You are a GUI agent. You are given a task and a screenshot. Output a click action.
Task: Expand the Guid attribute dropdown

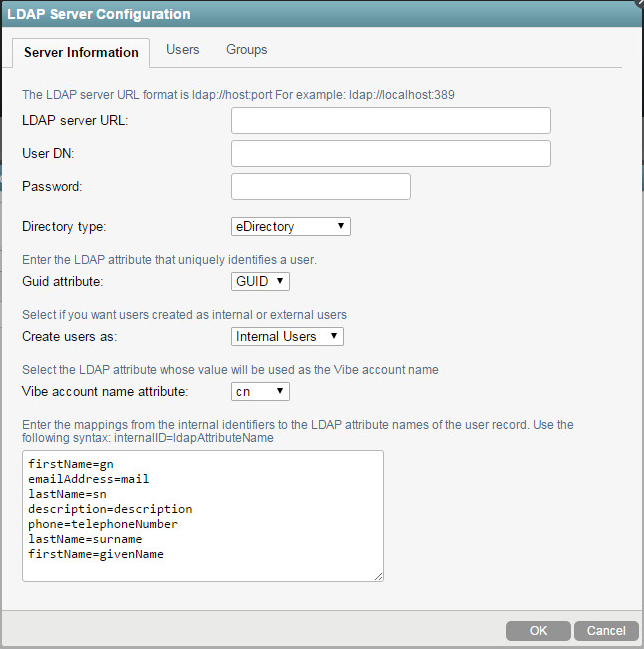(x=260, y=282)
